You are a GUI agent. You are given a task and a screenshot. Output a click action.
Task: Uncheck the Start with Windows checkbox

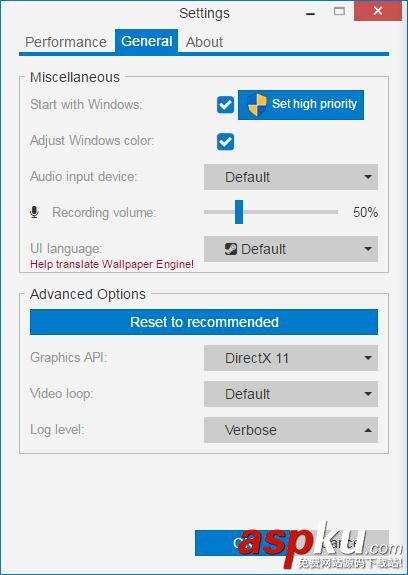tap(225, 105)
